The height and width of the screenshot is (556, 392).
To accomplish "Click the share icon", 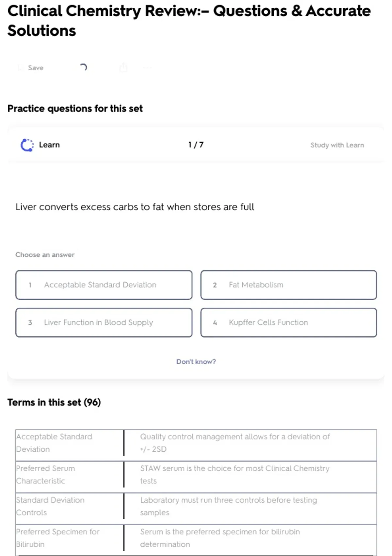I will [123, 67].
